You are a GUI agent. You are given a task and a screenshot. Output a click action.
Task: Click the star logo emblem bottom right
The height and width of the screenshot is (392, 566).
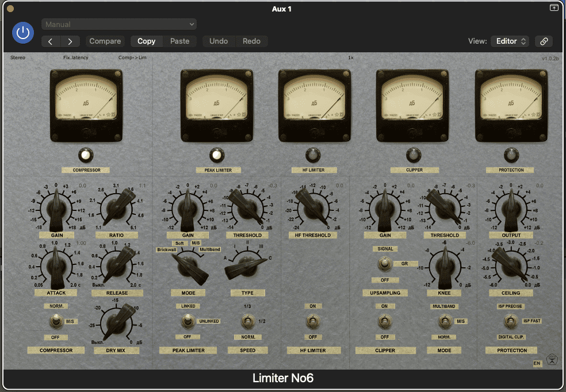point(552,359)
